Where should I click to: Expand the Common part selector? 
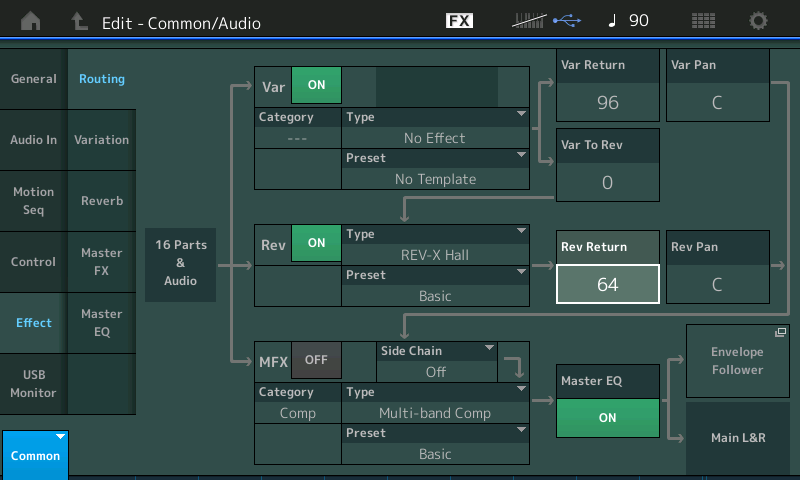pos(35,455)
